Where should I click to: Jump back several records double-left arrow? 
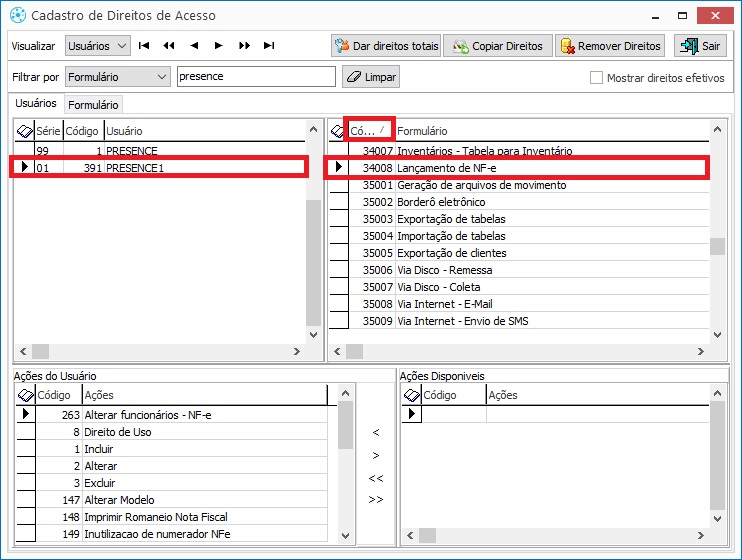click(x=169, y=45)
